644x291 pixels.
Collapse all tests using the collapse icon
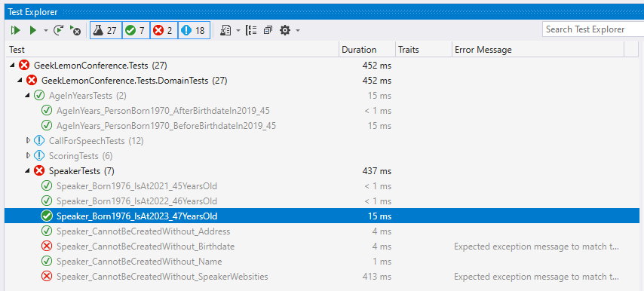click(x=268, y=30)
